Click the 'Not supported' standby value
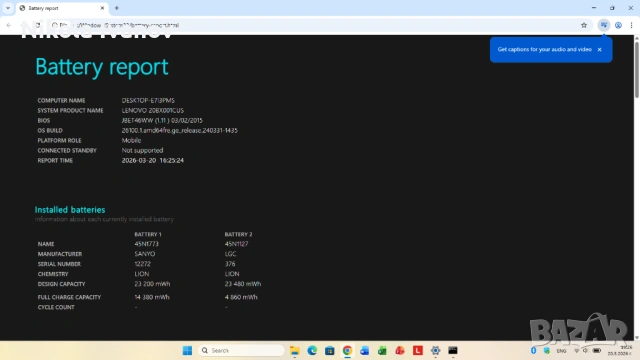Screen dimensions: 640x360 click(142, 151)
